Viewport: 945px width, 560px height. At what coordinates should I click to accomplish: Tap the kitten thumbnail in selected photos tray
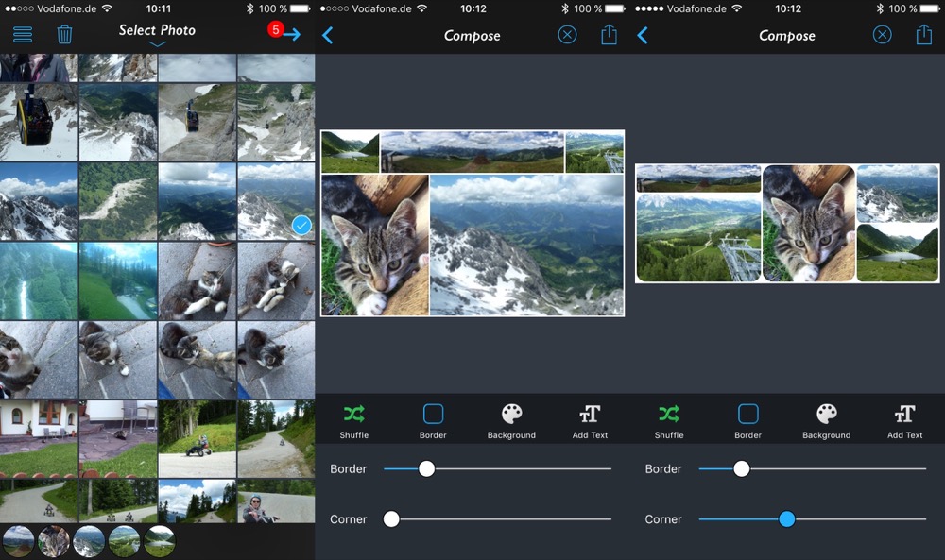[x=54, y=541]
